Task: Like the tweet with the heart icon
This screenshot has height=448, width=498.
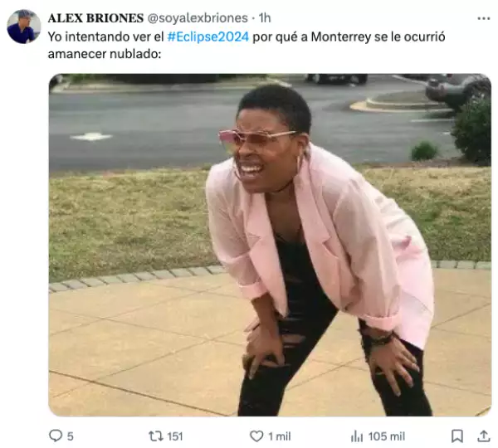Action: pyautogui.click(x=256, y=436)
